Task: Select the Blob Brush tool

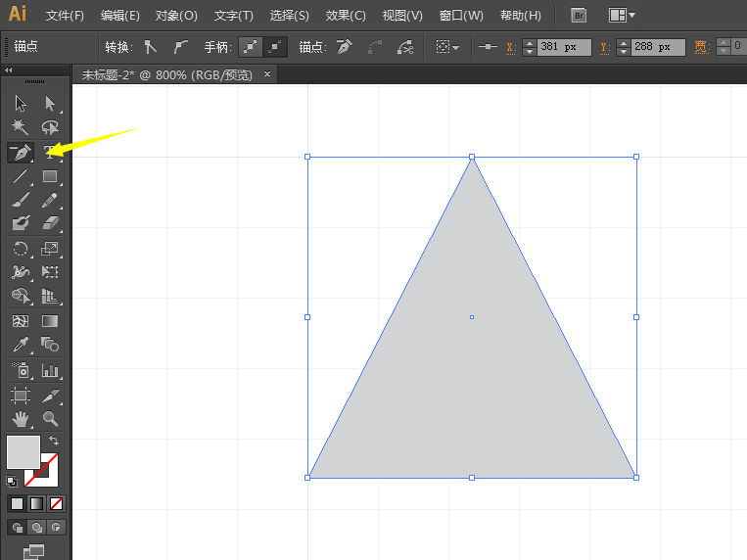Action: click(21, 222)
